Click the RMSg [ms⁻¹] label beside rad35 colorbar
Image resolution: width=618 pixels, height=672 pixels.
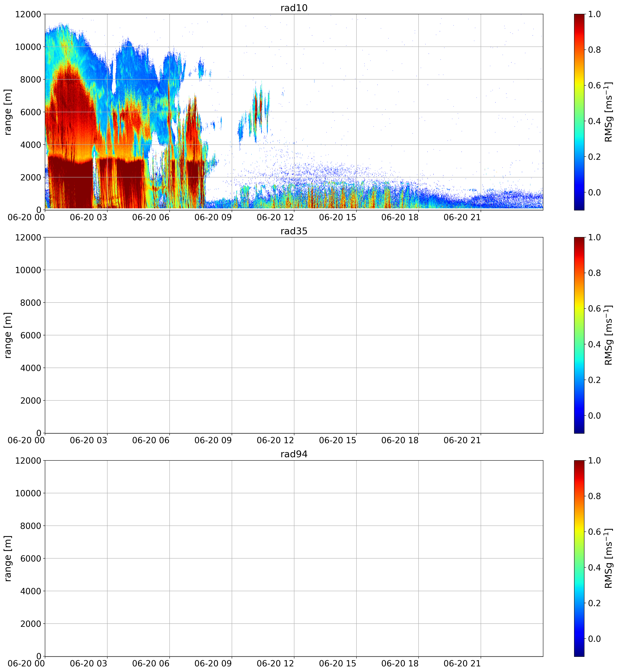pos(609,335)
